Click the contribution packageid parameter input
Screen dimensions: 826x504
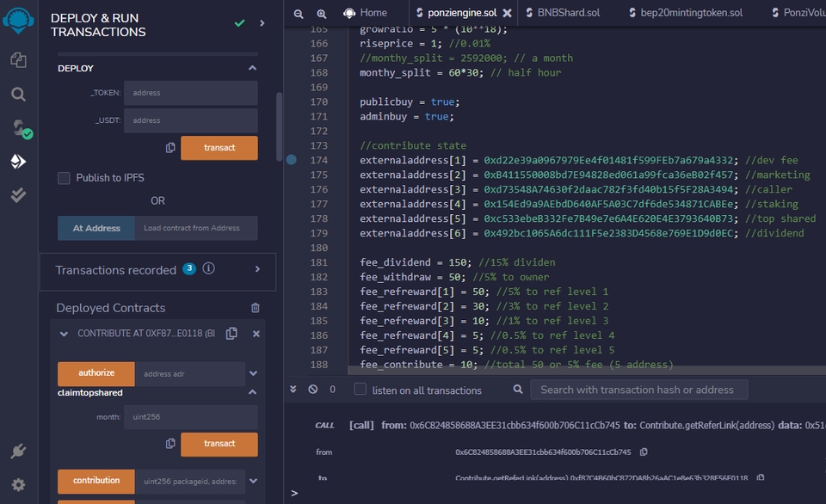(189, 481)
